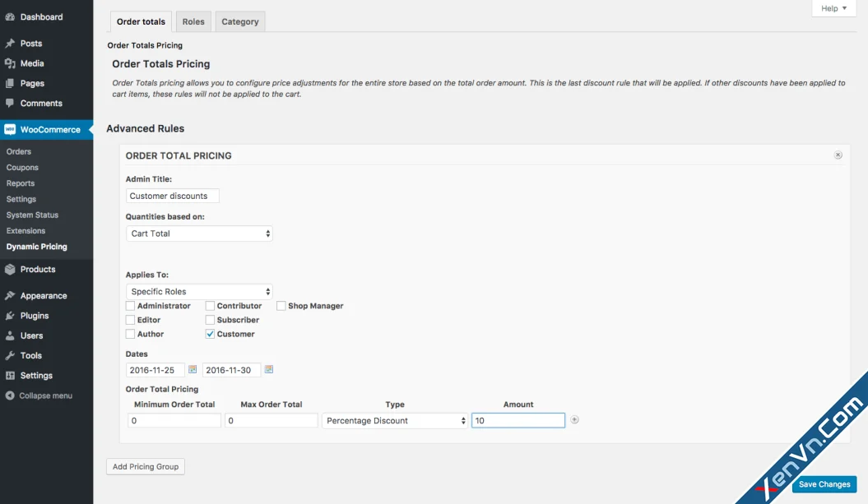Toggle the Editor role checkbox
The height and width of the screenshot is (504, 868).
click(130, 320)
